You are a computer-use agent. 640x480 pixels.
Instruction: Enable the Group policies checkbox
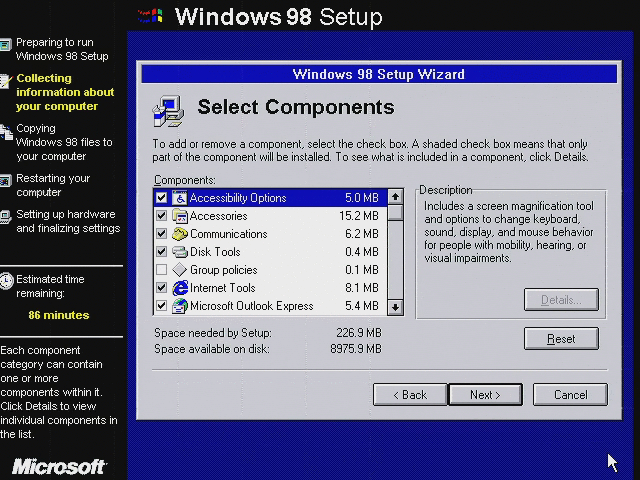pyautogui.click(x=162, y=270)
